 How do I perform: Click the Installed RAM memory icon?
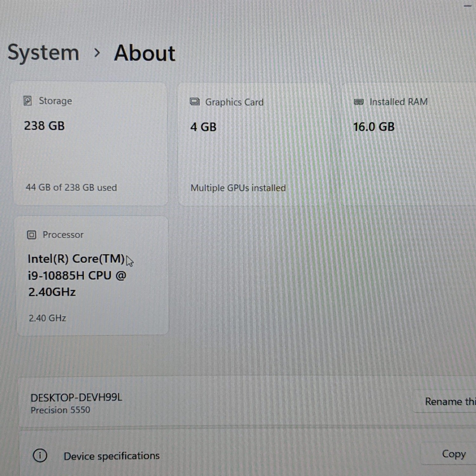[359, 102]
